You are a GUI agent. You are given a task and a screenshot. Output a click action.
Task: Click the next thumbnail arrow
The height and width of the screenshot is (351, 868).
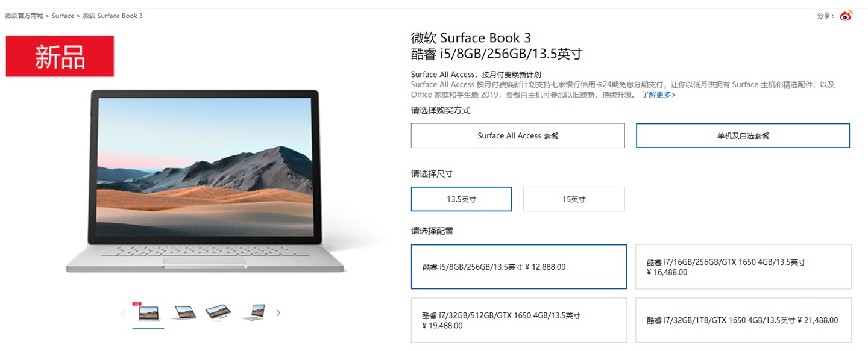click(278, 313)
